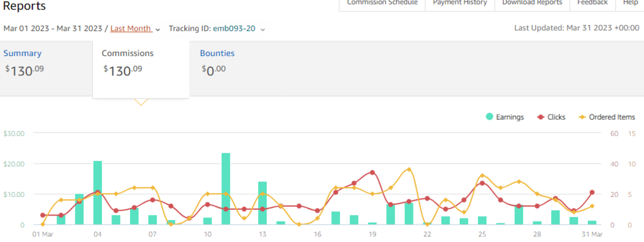Click the red Clicks peak point at 19 Mar

click(x=372, y=172)
